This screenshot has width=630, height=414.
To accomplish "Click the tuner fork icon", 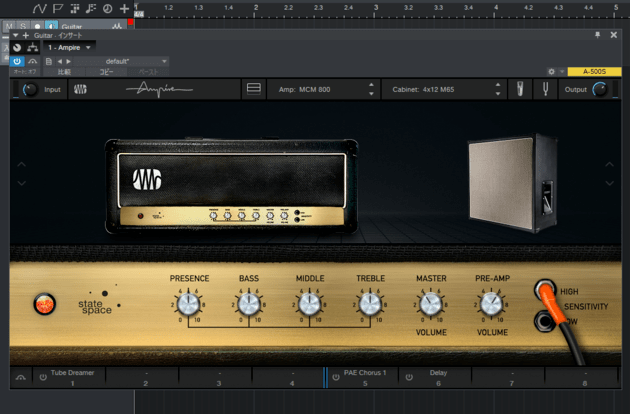I will point(547,89).
